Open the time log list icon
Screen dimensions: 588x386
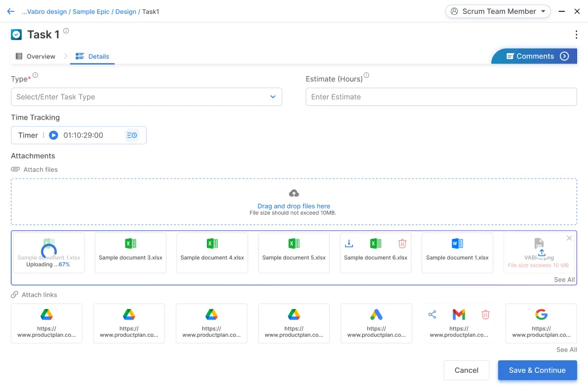click(132, 135)
